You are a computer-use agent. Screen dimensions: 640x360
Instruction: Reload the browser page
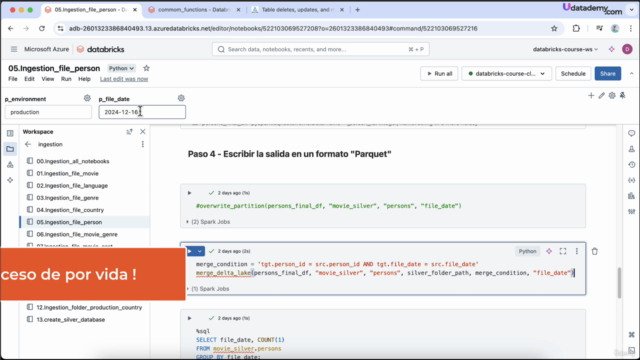(x=42, y=28)
